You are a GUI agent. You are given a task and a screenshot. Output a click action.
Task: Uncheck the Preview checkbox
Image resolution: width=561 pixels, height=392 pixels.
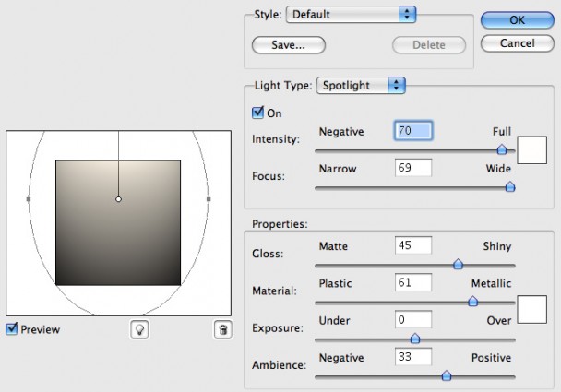11,328
